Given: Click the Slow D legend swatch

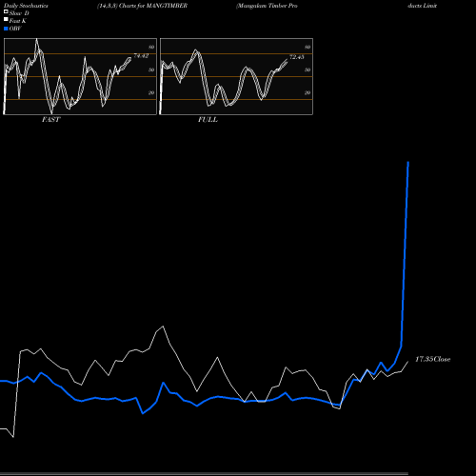Looking at the screenshot, I should pyautogui.click(x=6, y=11).
